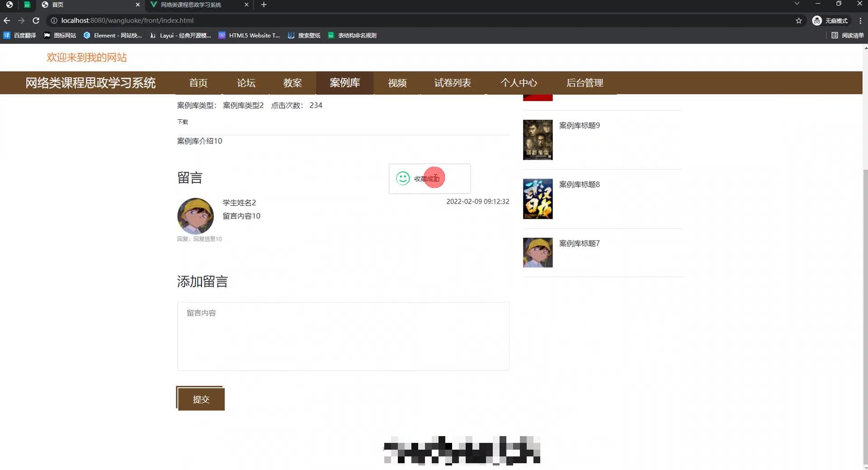The image size is (868, 470).
Task: Open 案例库标题7 thumbnail in sidebar
Action: coord(538,252)
